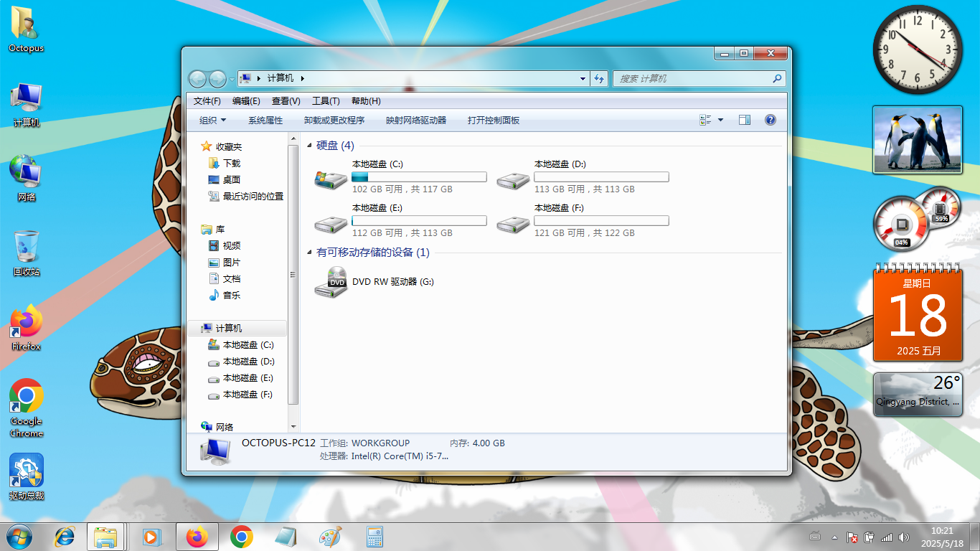Open the 组织 dropdown menu
Screen dimensions: 980x551
tap(213, 121)
